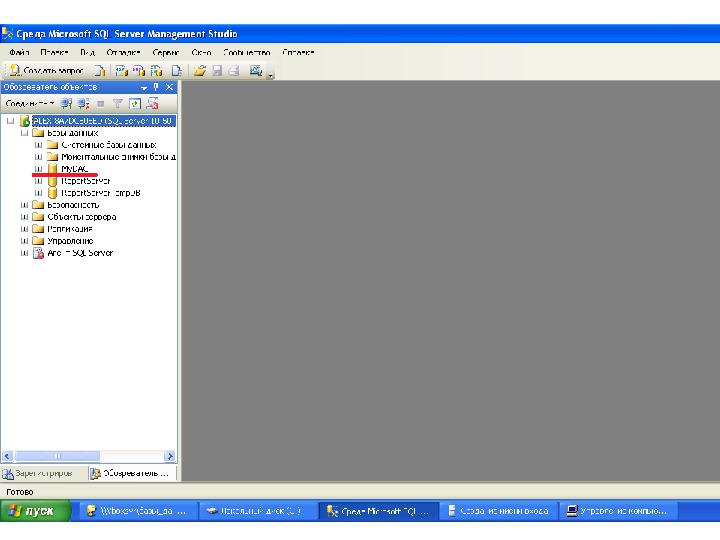The height and width of the screenshot is (540, 720).
Task: Expand the ReportServer database node
Action: tap(38, 181)
